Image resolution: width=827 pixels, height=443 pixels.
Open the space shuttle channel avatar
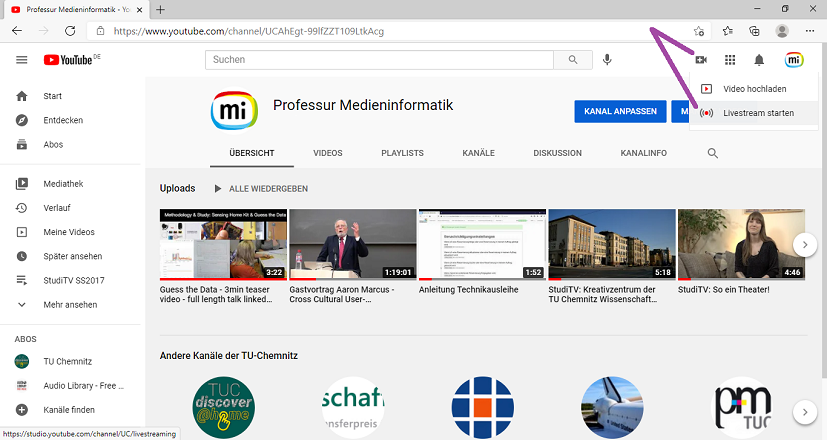[x=612, y=407]
